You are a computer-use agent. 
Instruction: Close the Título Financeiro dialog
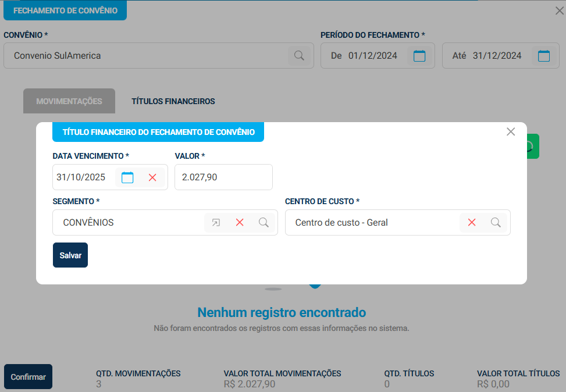[x=511, y=132]
